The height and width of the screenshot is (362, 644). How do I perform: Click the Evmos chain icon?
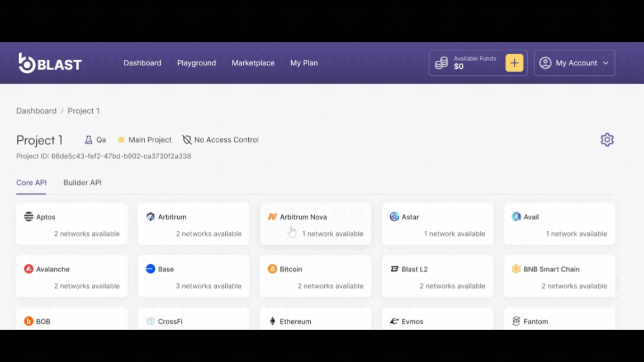(394, 321)
